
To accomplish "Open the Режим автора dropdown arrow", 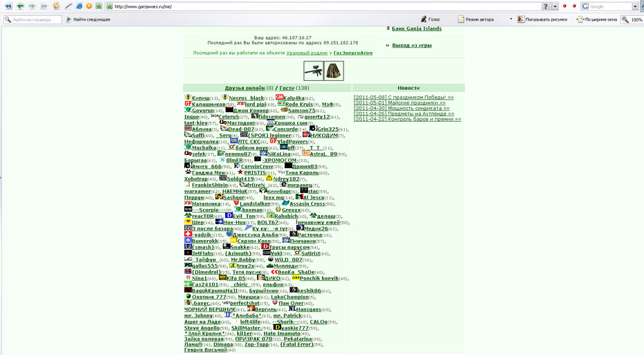I will tap(511, 19).
